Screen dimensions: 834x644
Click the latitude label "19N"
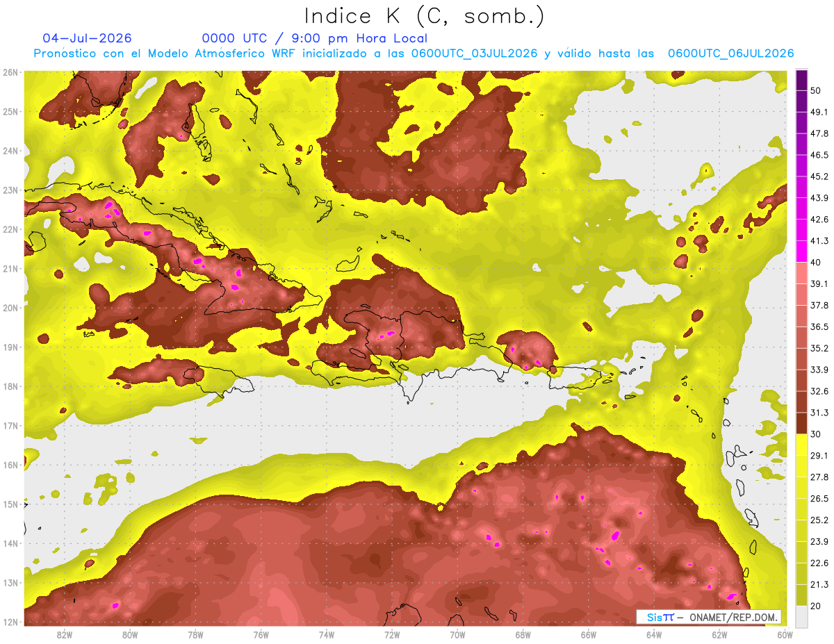tap(10, 347)
